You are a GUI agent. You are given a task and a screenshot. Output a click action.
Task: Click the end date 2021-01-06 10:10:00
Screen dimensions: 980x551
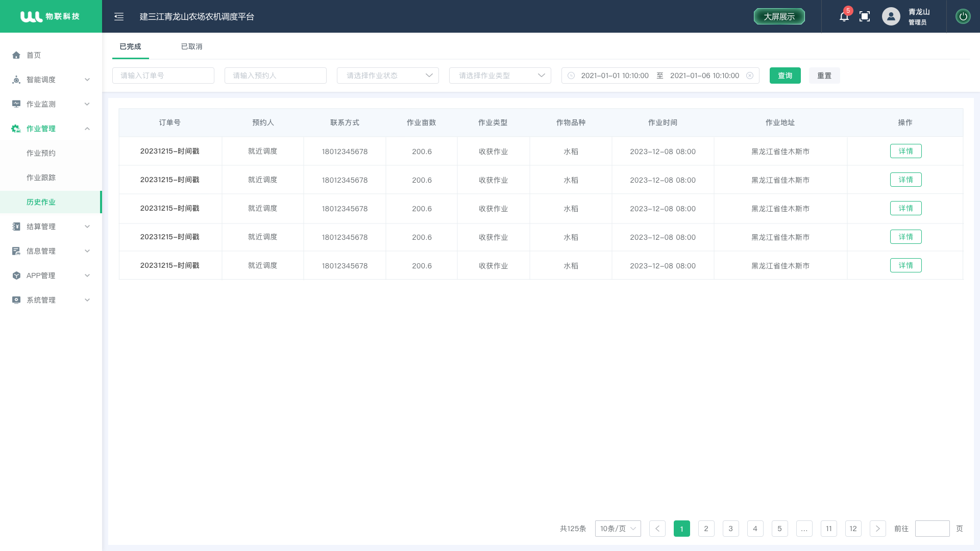[x=704, y=76]
